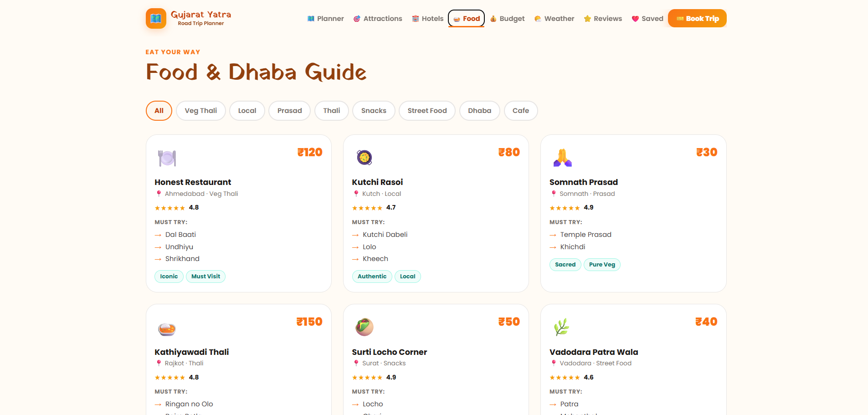
Task: Select the Planner map icon in navigation
Action: tap(310, 18)
